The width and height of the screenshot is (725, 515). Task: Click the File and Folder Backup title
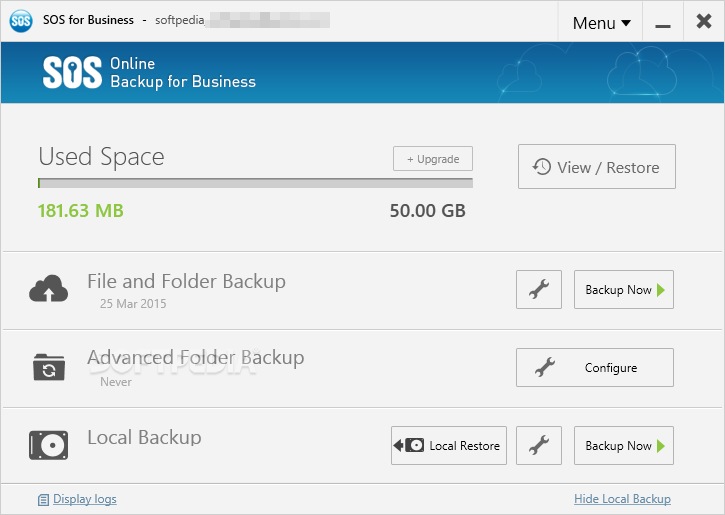click(x=186, y=281)
